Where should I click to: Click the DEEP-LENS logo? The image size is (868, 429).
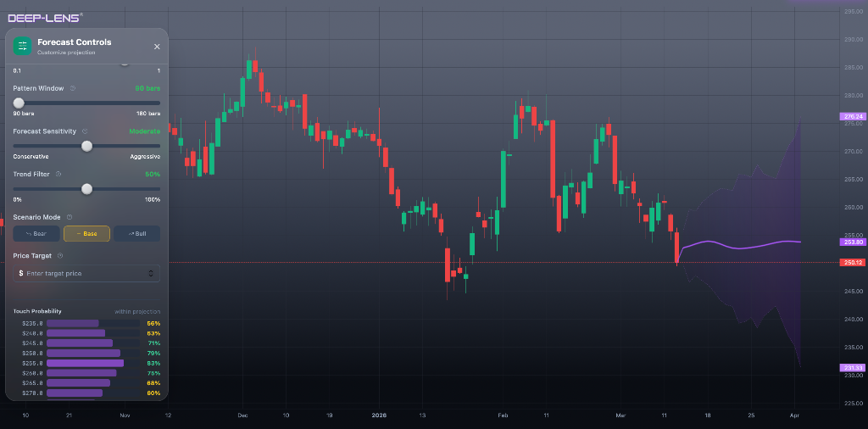(46, 18)
